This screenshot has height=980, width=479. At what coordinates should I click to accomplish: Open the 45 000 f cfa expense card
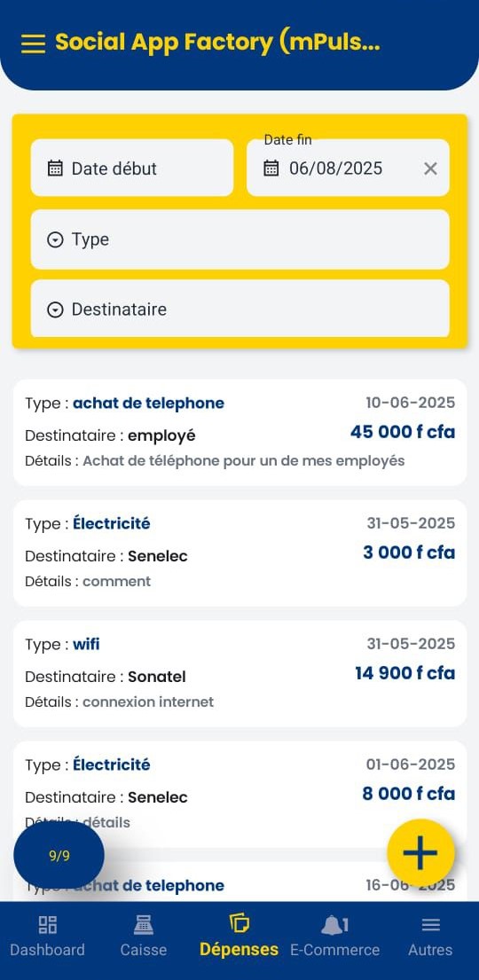pos(239,433)
